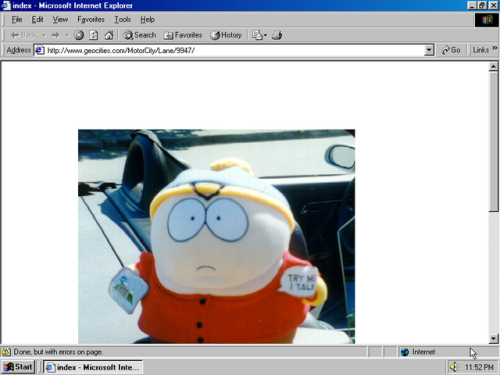Click the Internet zone globe icon
This screenshot has height=375, width=500.
405,352
